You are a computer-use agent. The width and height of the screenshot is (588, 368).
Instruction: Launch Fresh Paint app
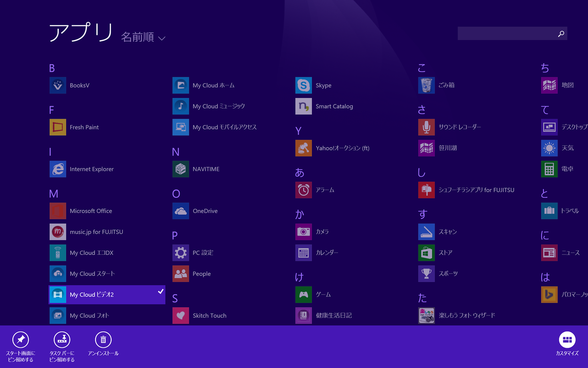[x=58, y=127]
